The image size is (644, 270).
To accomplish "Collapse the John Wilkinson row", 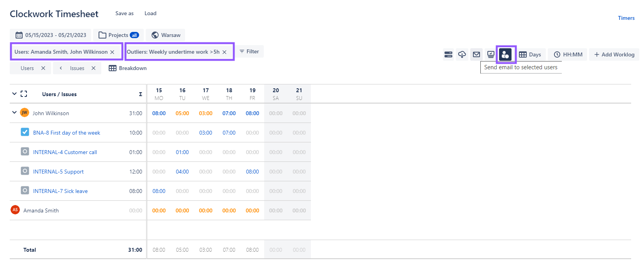I will [14, 113].
